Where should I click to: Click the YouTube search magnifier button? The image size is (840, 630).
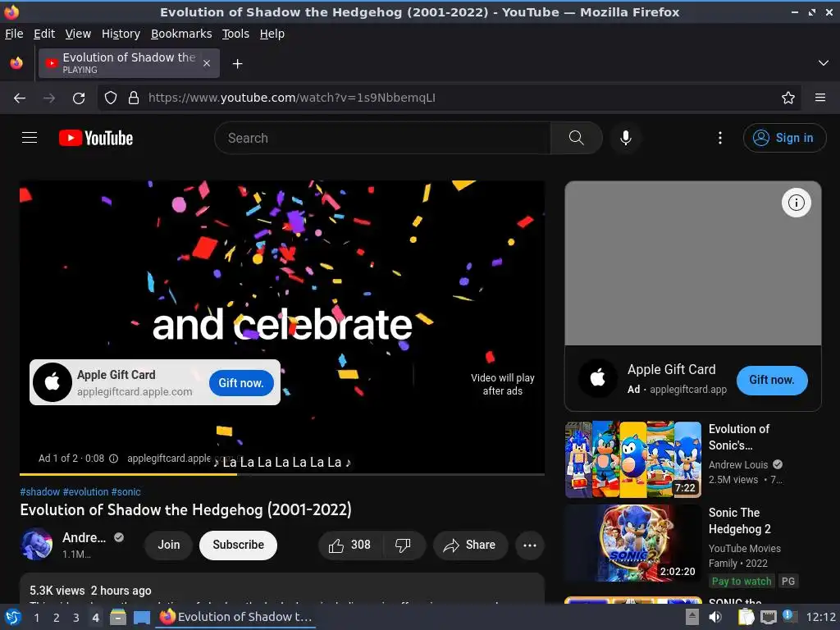coord(577,138)
